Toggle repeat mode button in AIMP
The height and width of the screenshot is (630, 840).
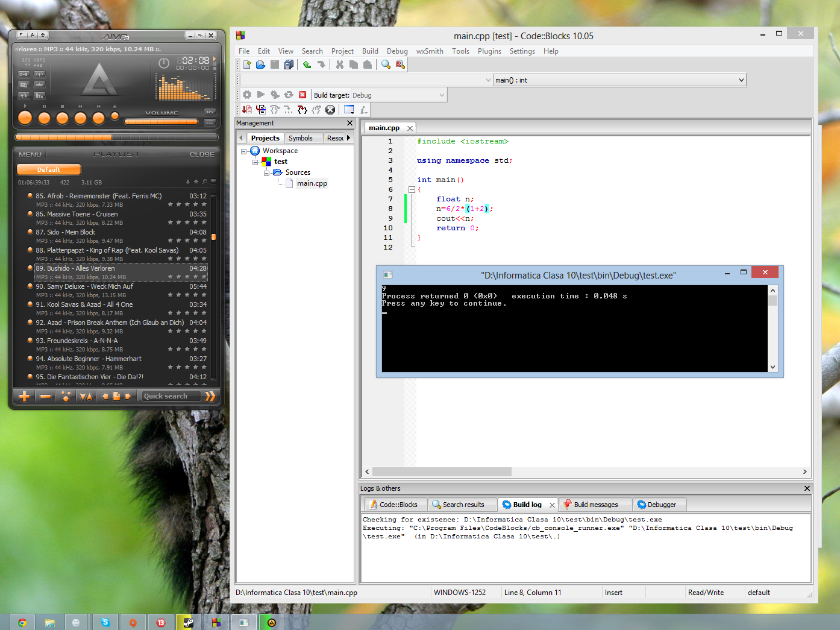click(24, 96)
